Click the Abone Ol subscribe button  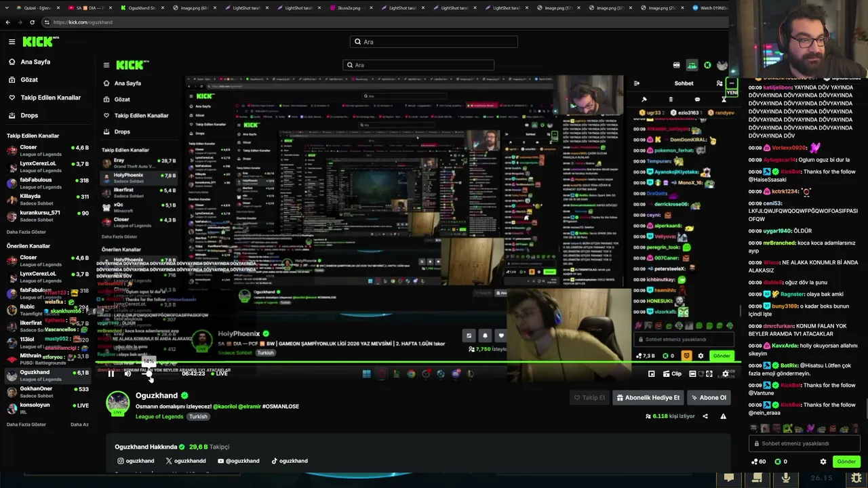click(x=709, y=398)
